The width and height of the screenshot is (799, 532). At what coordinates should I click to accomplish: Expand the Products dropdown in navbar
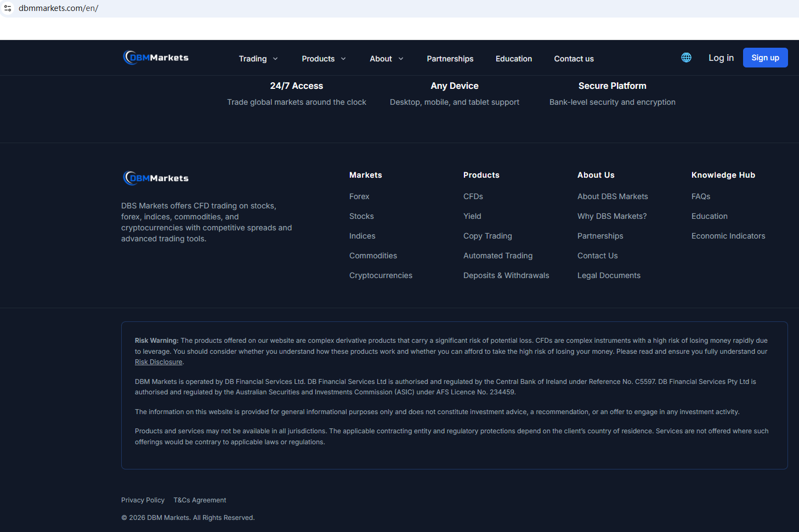[324, 59]
